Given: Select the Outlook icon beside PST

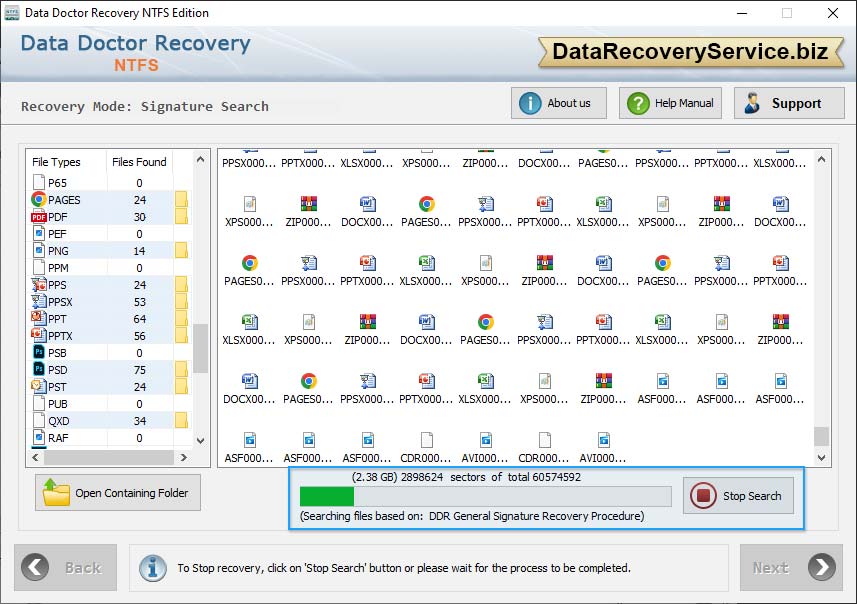Looking at the screenshot, I should pyautogui.click(x=39, y=386).
